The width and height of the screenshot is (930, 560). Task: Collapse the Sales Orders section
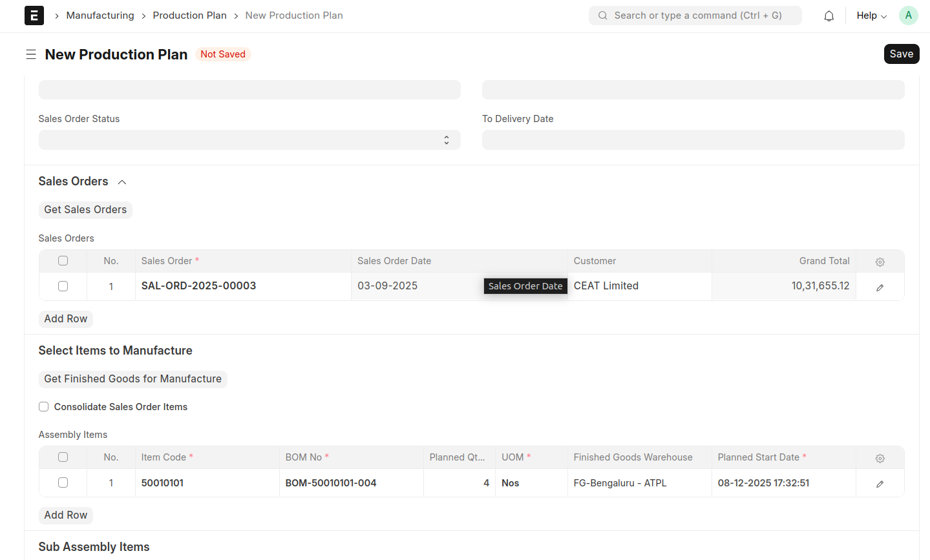click(x=122, y=182)
